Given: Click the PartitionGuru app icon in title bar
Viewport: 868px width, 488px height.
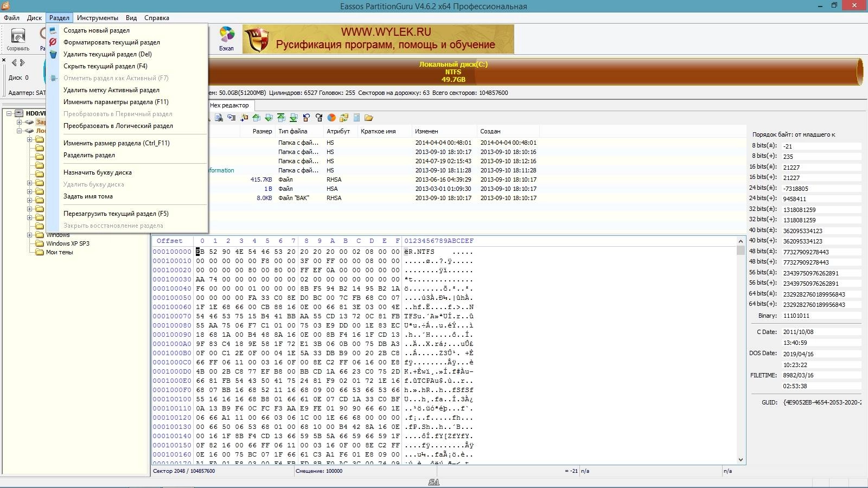Looking at the screenshot, I should click(x=5, y=6).
